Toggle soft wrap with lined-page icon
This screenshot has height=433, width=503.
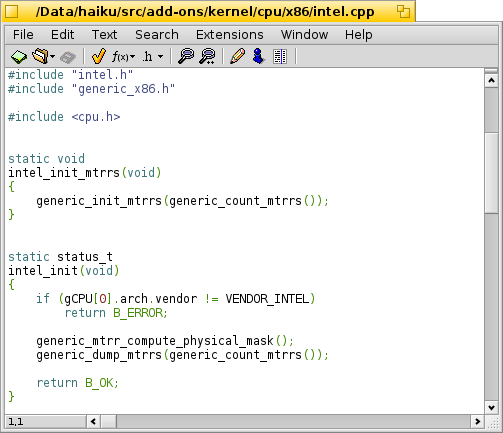280,56
